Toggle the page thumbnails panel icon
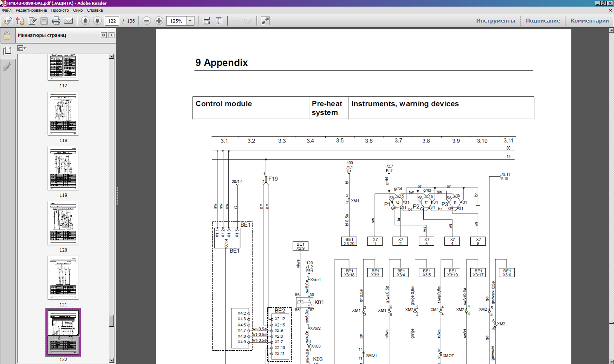 click(x=7, y=51)
